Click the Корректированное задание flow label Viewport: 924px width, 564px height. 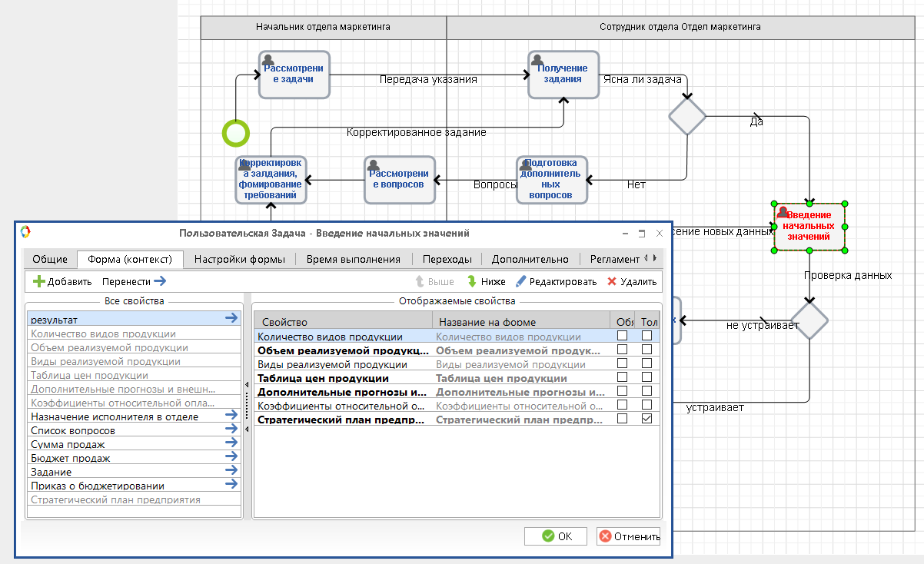(x=416, y=132)
